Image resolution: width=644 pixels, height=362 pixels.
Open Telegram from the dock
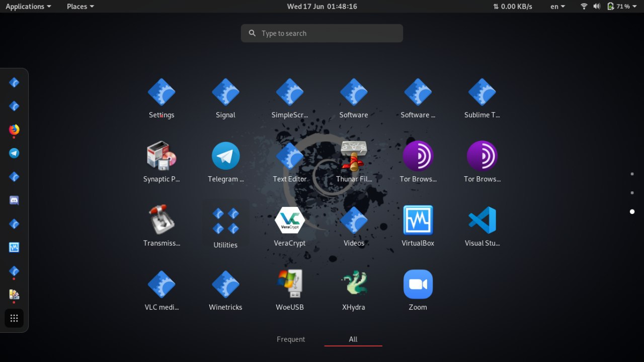click(14, 153)
